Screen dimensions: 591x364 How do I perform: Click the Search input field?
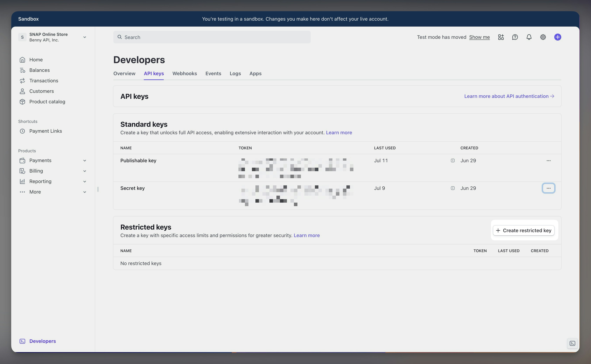point(212,37)
